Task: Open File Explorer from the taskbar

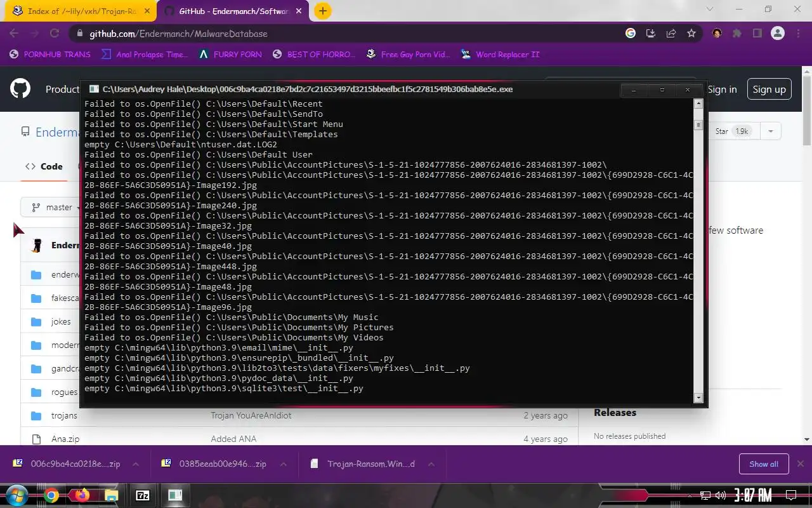Action: tap(112, 495)
